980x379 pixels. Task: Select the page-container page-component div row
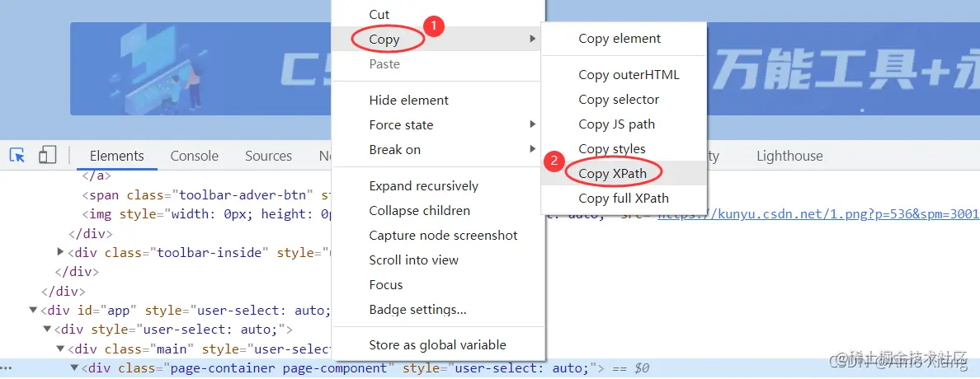pyautogui.click(x=490, y=367)
